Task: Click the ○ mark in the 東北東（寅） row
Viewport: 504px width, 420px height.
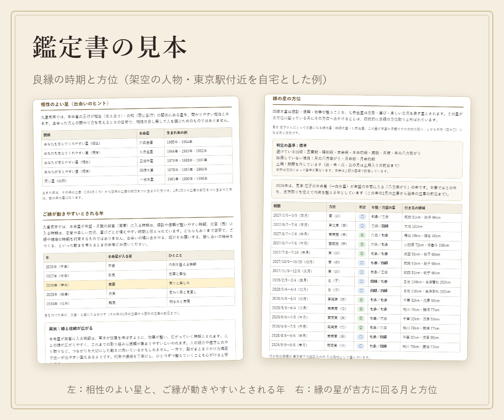Action: pyautogui.click(x=362, y=226)
